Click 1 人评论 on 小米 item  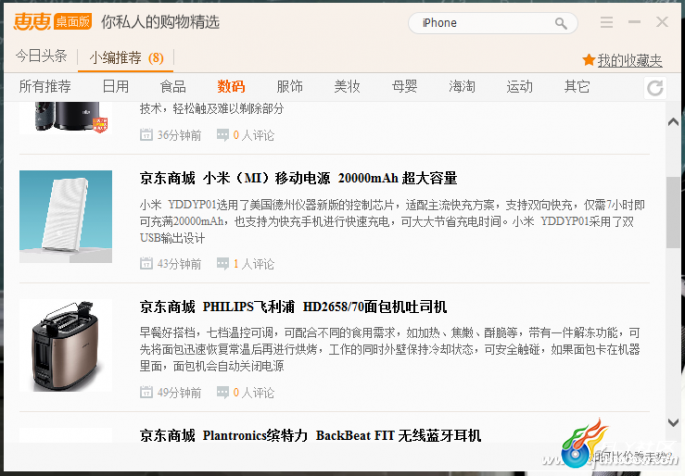pos(254,264)
